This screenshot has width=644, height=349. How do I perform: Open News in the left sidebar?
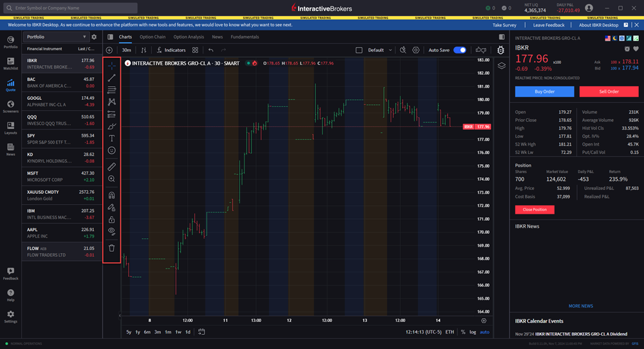coord(11,149)
